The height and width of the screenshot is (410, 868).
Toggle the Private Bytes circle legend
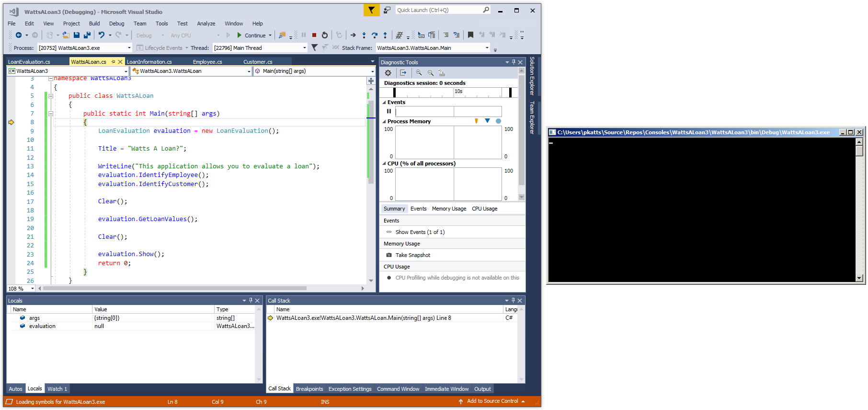pyautogui.click(x=498, y=121)
